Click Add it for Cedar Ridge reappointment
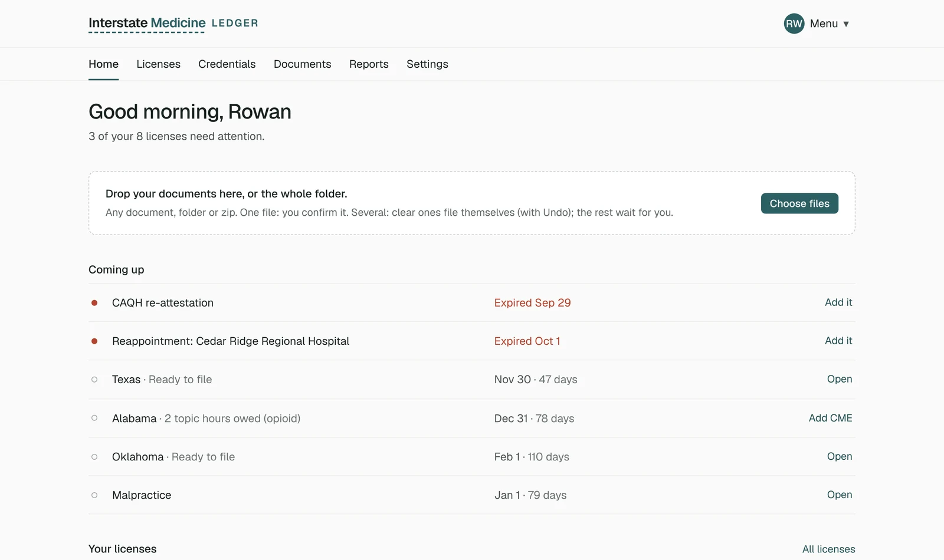Image resolution: width=944 pixels, height=560 pixels. coord(838,341)
